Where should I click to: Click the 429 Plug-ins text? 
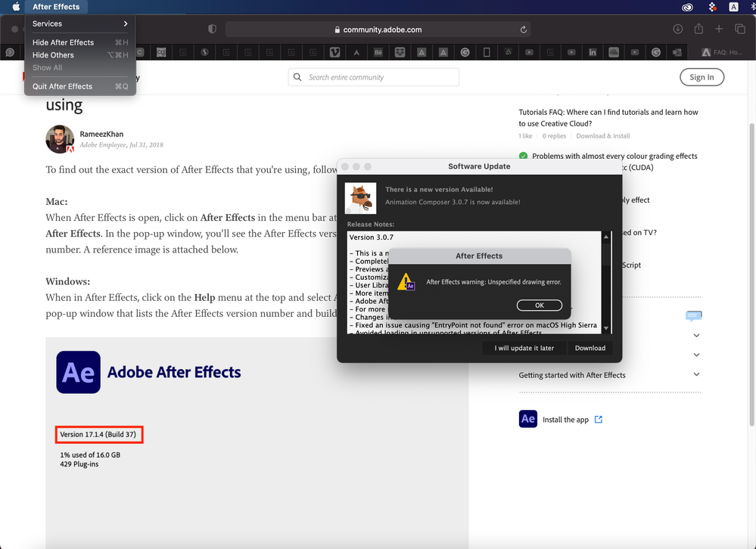click(79, 464)
